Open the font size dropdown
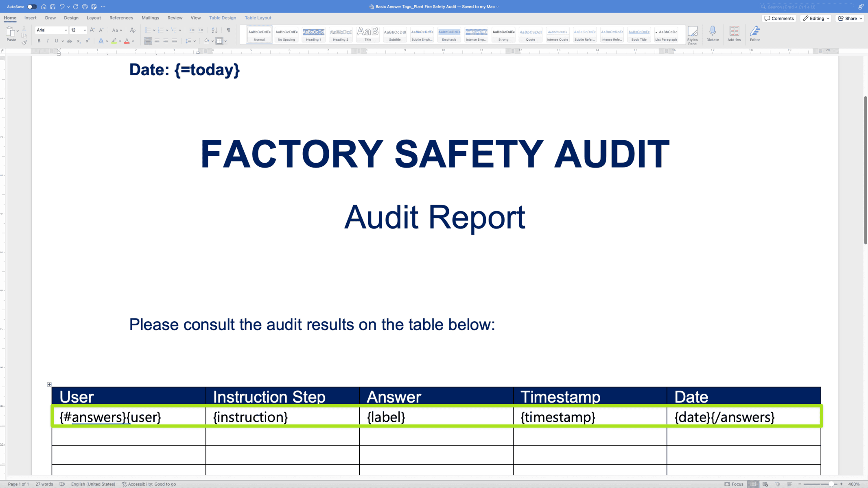868x488 pixels. [85, 30]
